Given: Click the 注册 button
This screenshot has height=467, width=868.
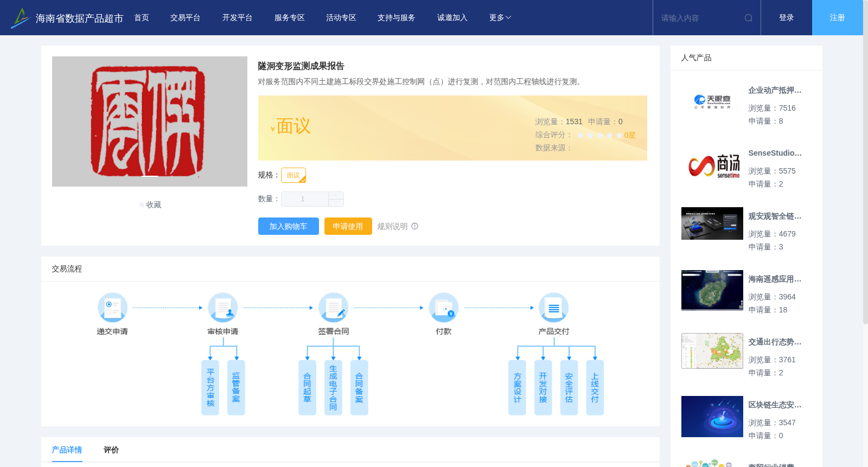Looking at the screenshot, I should point(838,18).
